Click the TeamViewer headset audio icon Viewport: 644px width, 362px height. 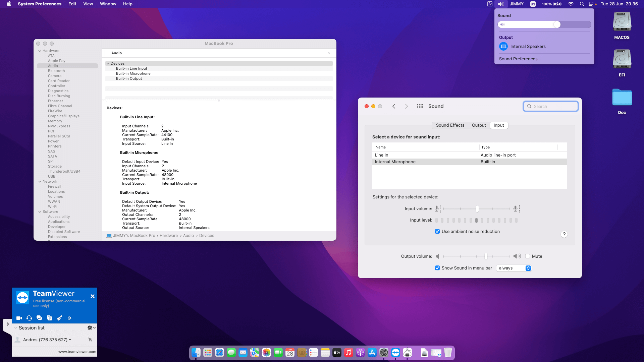pos(29,318)
